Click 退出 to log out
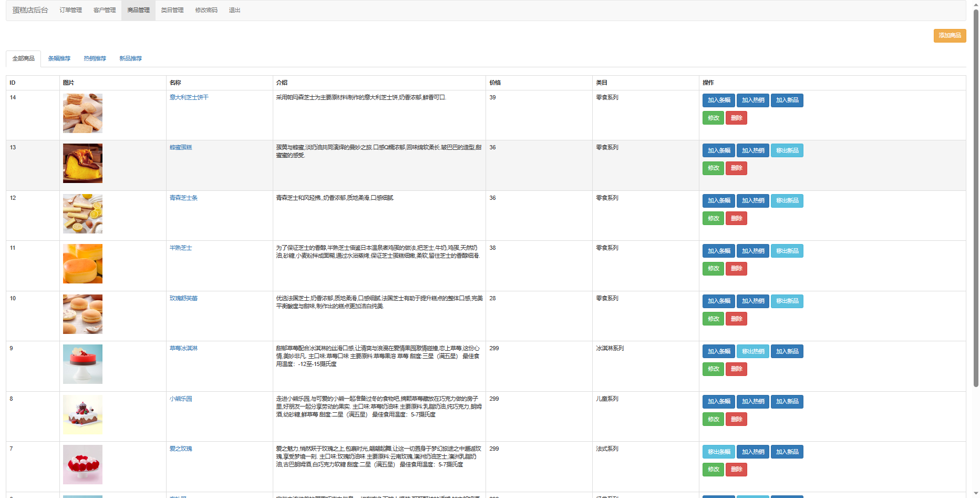Image resolution: width=980 pixels, height=498 pixels. point(234,10)
